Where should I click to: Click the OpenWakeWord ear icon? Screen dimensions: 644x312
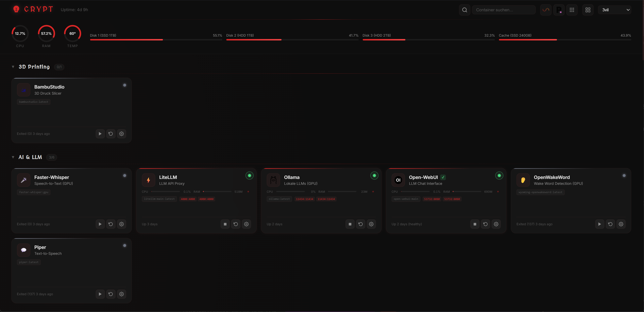pos(523,180)
